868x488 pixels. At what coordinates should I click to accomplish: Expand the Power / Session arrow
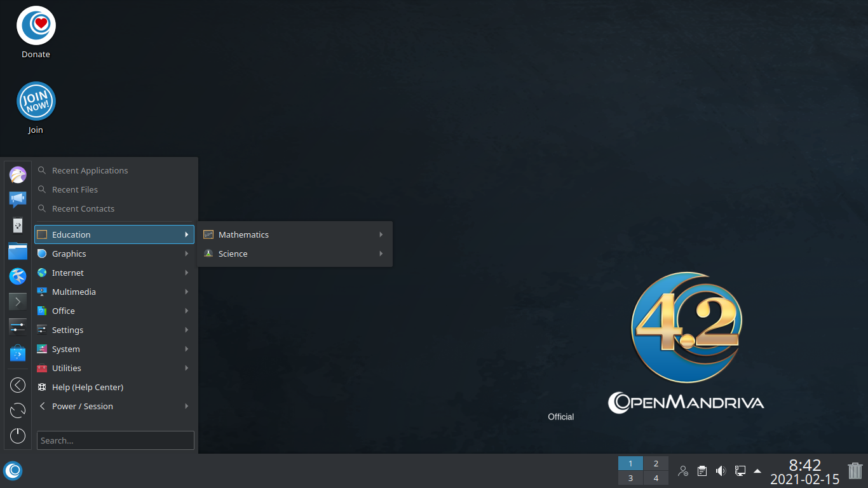tap(187, 406)
